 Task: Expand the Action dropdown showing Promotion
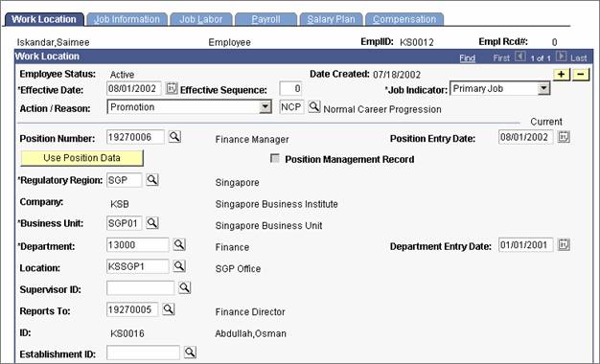point(265,107)
